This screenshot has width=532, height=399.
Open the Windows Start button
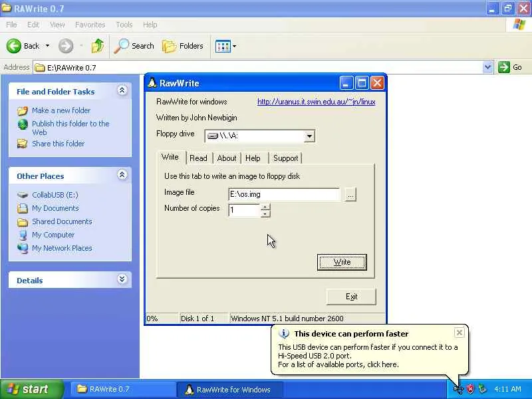point(32,389)
